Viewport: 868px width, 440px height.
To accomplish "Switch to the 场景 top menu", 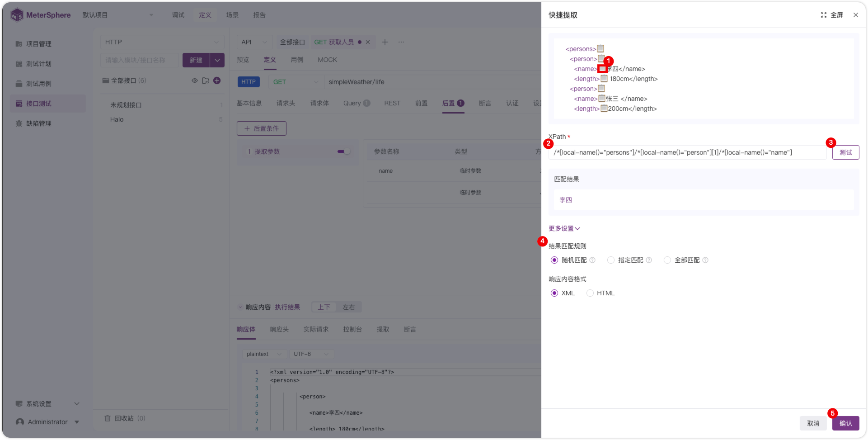I will pos(232,15).
